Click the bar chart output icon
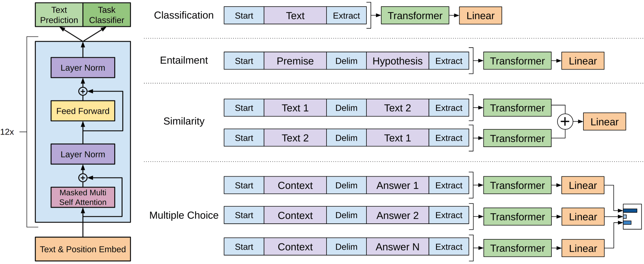This screenshot has width=644, height=264. point(632,216)
